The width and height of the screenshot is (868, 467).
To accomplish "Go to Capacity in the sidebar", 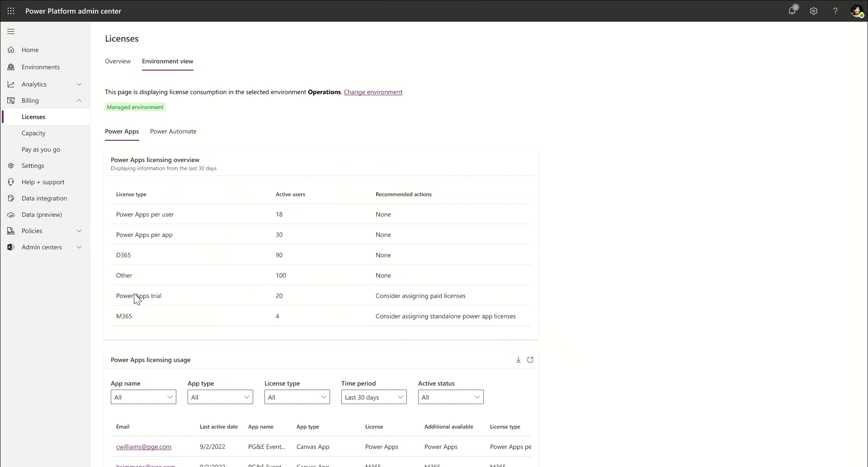I will (33, 133).
